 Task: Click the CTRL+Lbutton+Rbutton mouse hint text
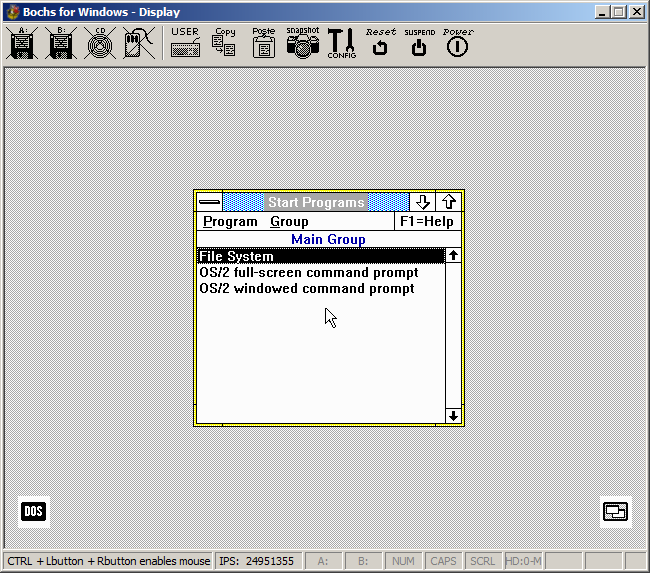(x=108, y=561)
